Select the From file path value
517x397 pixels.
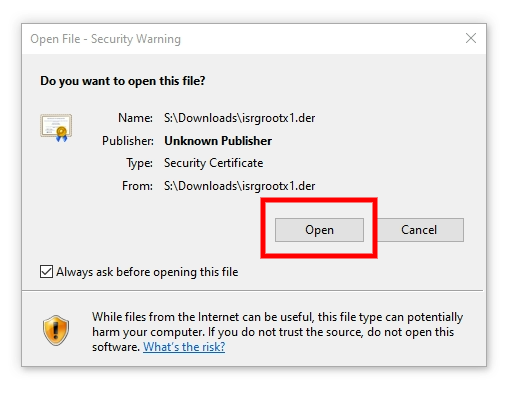point(239,186)
